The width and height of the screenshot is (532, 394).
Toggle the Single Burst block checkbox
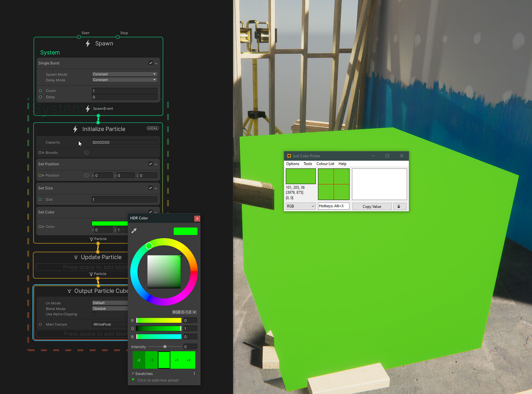click(x=151, y=63)
